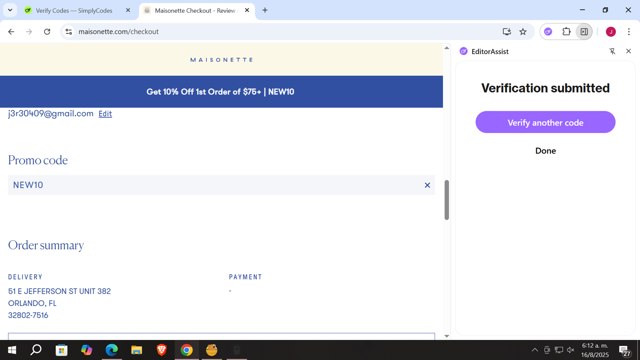Close the EditorAssist side panel
640x360 pixels.
coord(628,51)
